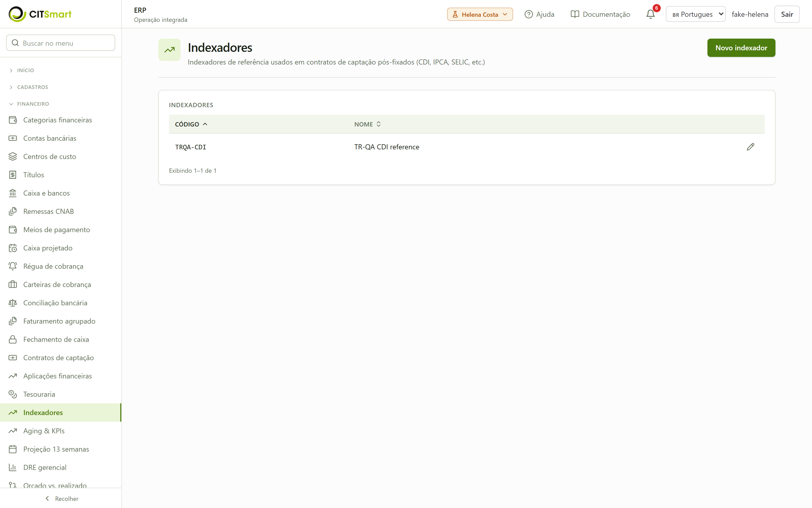Viewport: 812px width, 508px height.
Task: Collapse the FINANCEIRO menu section
Action: point(29,104)
